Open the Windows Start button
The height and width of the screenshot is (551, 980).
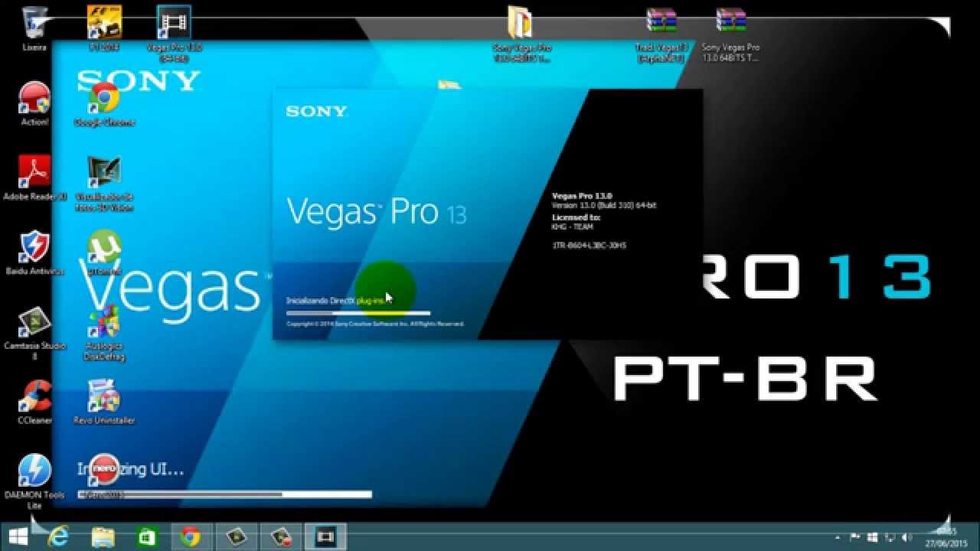point(18,536)
